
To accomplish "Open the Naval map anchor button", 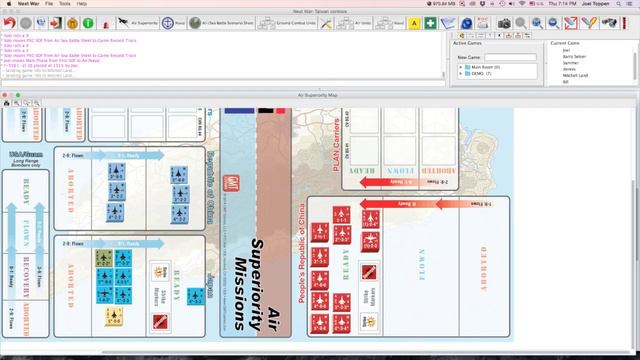I will click(x=173, y=23).
